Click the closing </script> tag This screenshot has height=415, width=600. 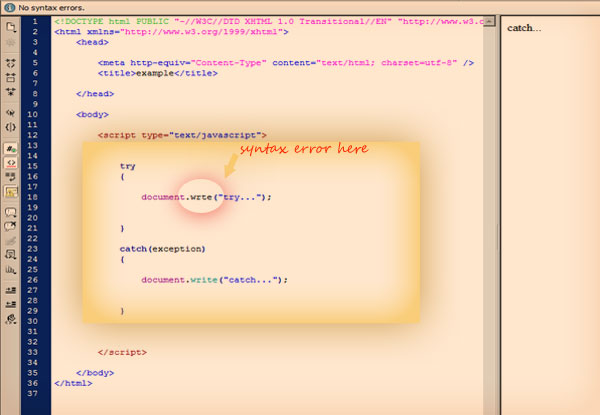(x=122, y=352)
